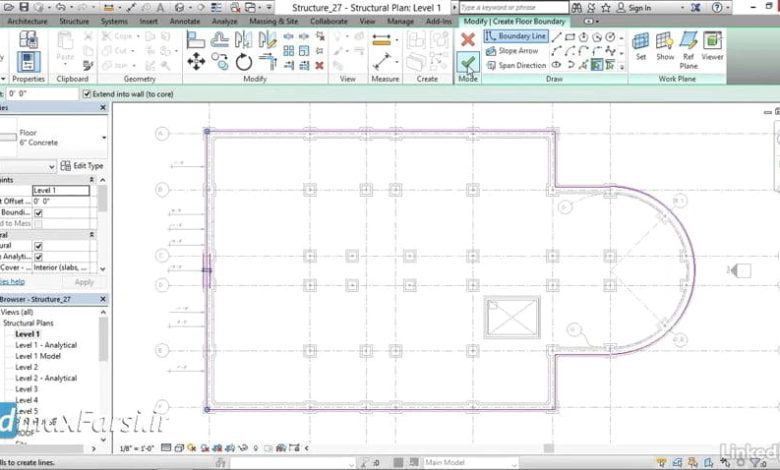Screen dimensions: 780x470
Task: Open the Floor type selector dropdown
Action: tap(104, 138)
